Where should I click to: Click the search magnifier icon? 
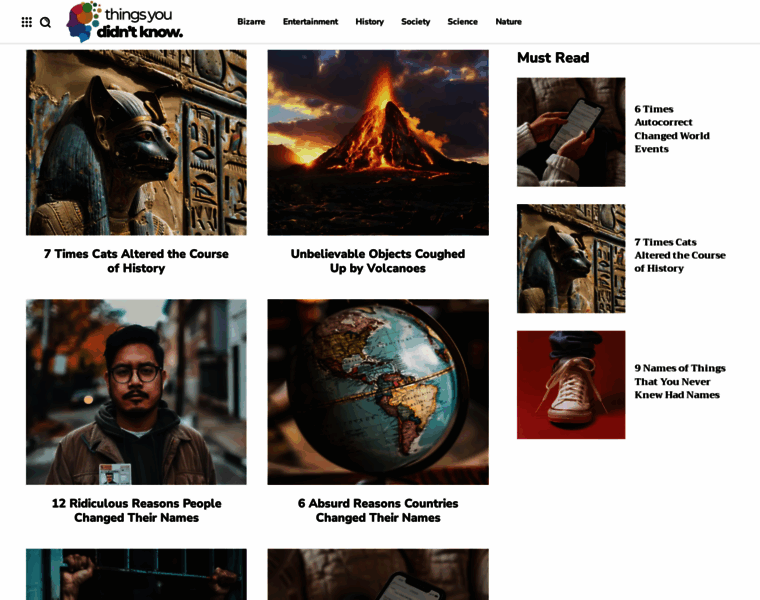45,22
